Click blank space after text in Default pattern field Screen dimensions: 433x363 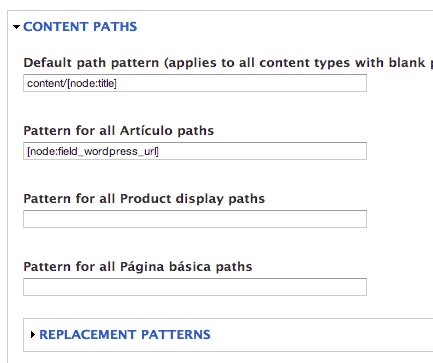[240, 83]
